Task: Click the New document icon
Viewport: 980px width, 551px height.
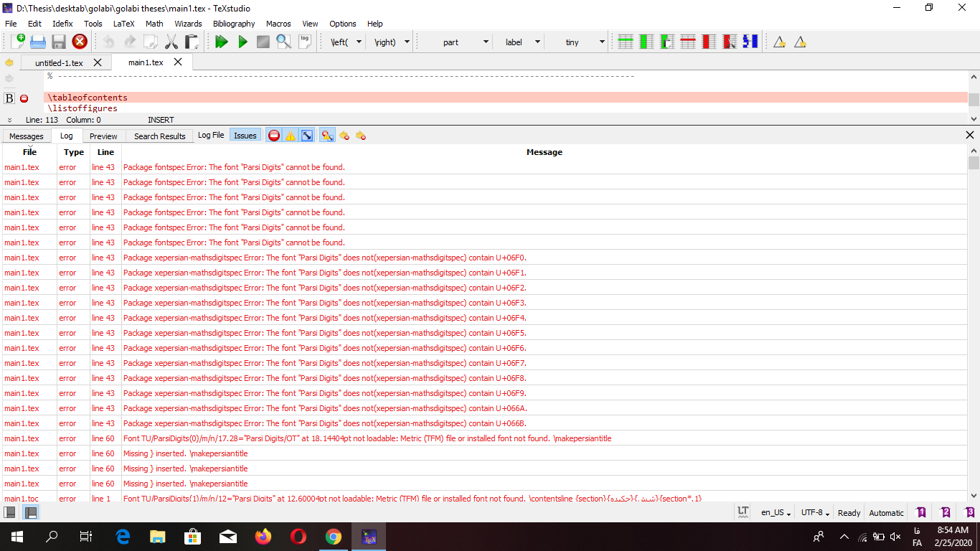Action: (17, 42)
